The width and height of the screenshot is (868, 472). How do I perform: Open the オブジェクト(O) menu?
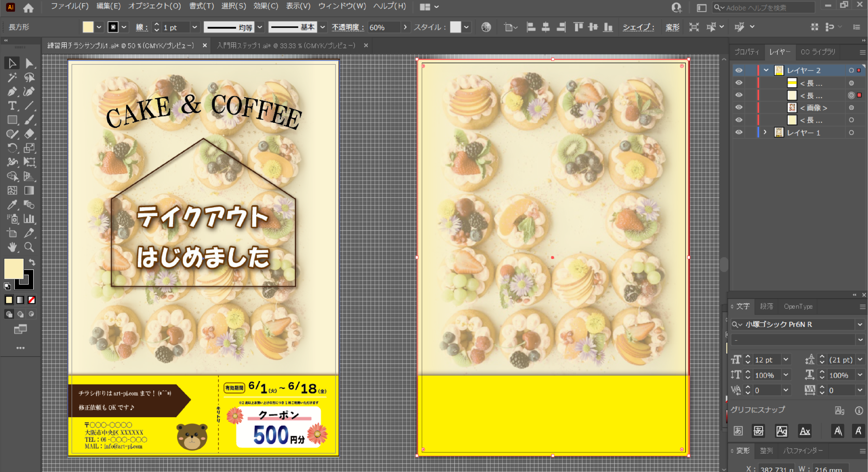pyautogui.click(x=154, y=6)
